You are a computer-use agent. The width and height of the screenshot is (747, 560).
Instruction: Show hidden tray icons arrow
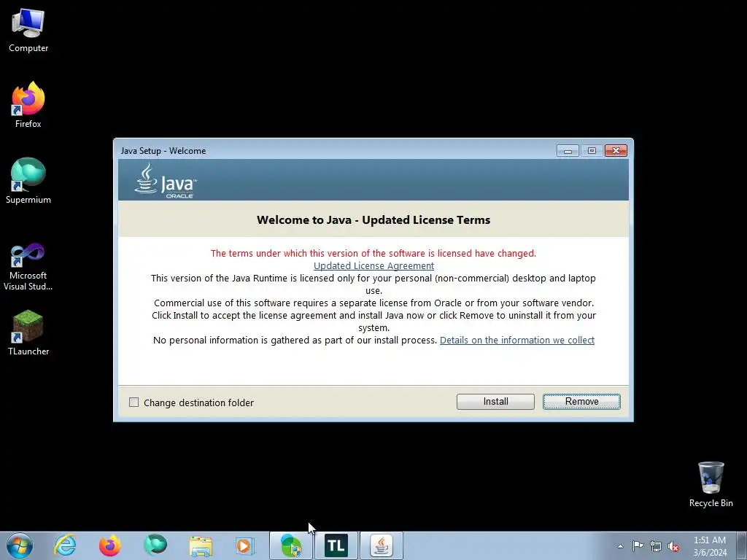tap(620, 546)
